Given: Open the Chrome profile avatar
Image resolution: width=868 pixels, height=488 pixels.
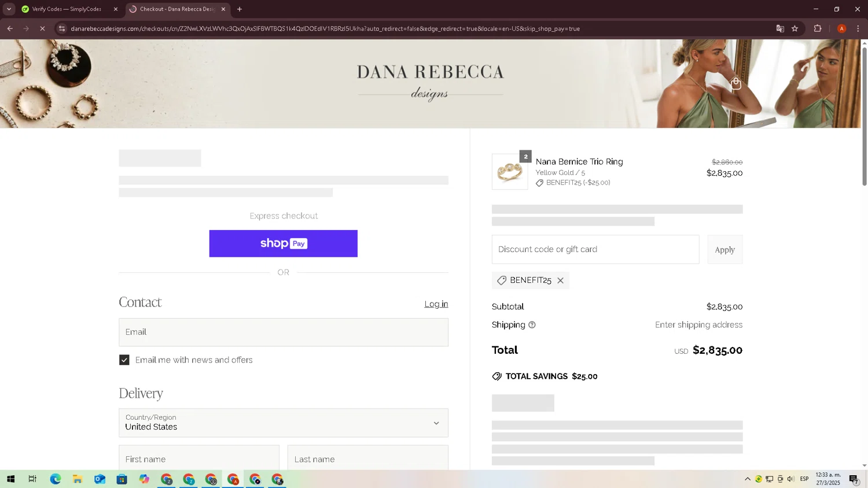Looking at the screenshot, I should pos(842,28).
